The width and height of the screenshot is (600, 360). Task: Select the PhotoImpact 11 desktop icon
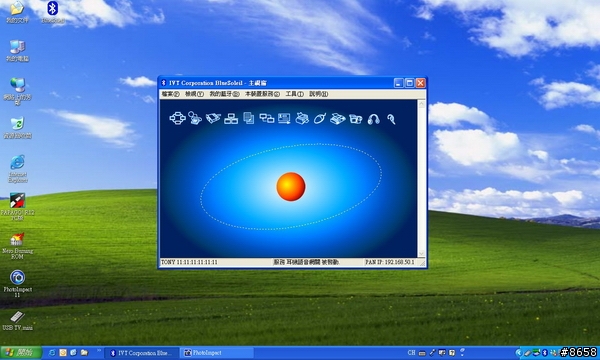pyautogui.click(x=17, y=283)
